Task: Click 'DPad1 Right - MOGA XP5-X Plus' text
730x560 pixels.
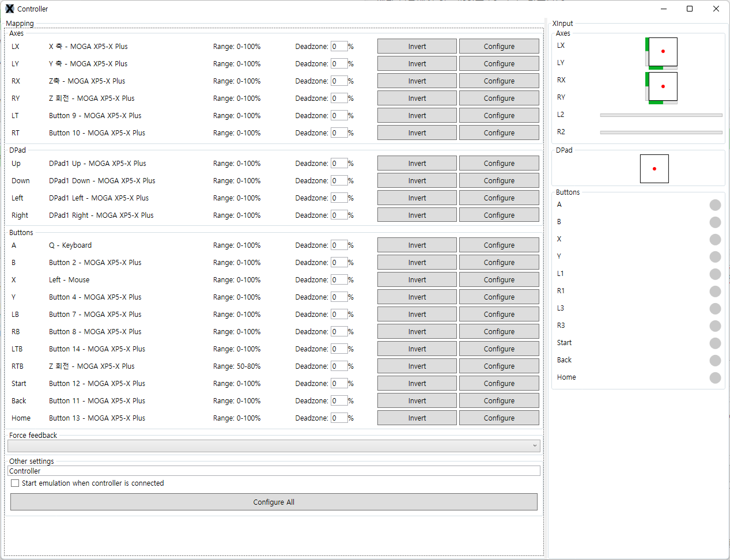Action: pos(101,215)
